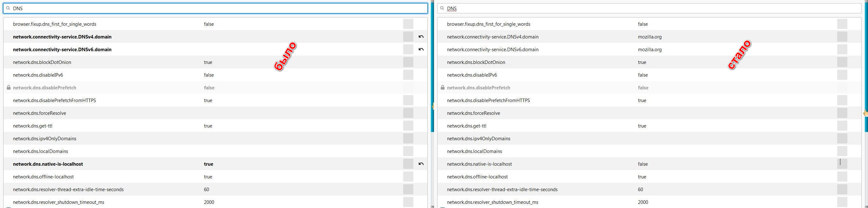The width and height of the screenshot is (868, 208).
Task: Toggle network.dns.disablePrefetchFromHTTPS in left panel
Action: point(408,101)
